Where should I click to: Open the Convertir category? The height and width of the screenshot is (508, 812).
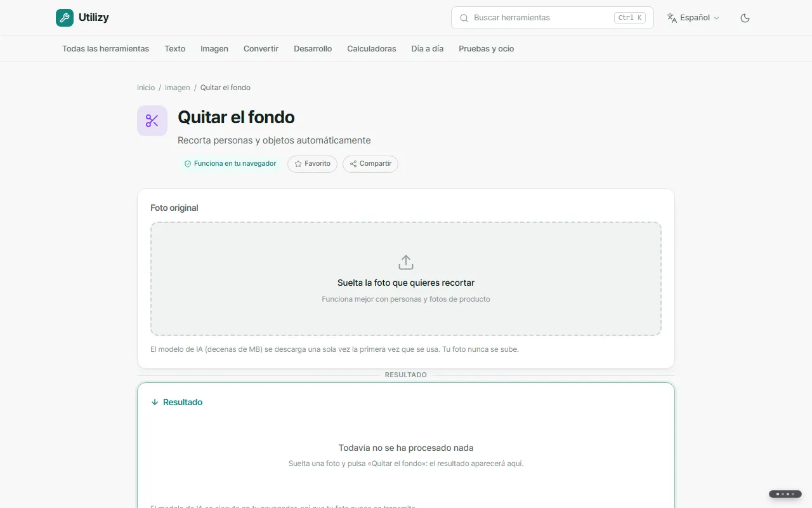click(x=261, y=49)
